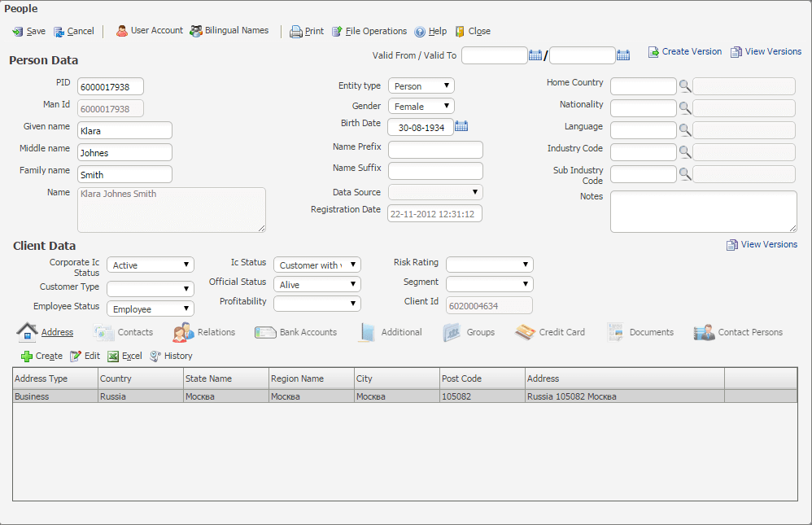The image size is (812, 525).
Task: Open the Valid To calendar icon
Action: (623, 55)
